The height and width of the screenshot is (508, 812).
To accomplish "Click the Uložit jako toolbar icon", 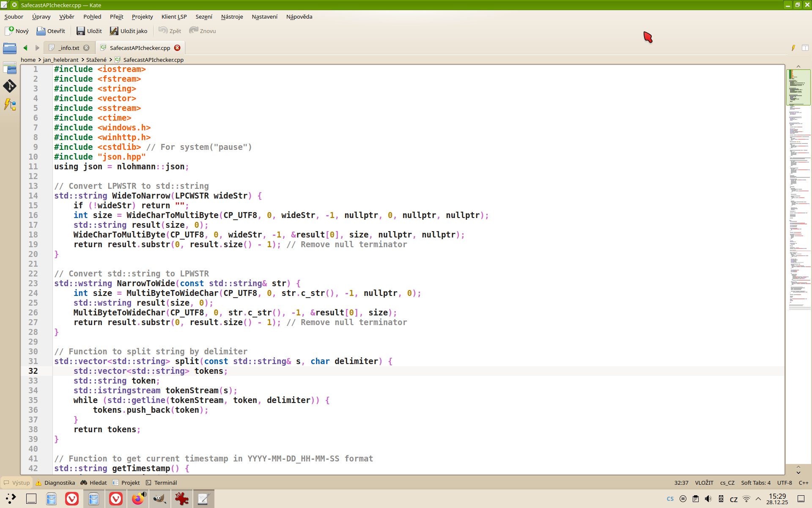I will pyautogui.click(x=114, y=31).
